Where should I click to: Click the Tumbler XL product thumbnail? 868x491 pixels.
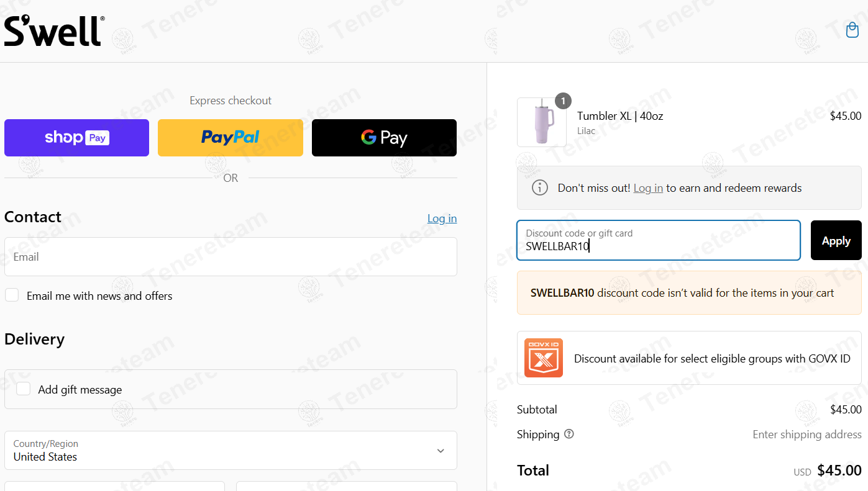[x=541, y=122]
